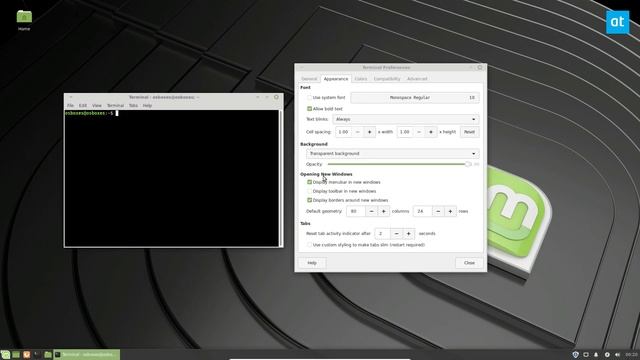Launch Firefox from the taskbar
Screen dimensions: 640x360
27,355
